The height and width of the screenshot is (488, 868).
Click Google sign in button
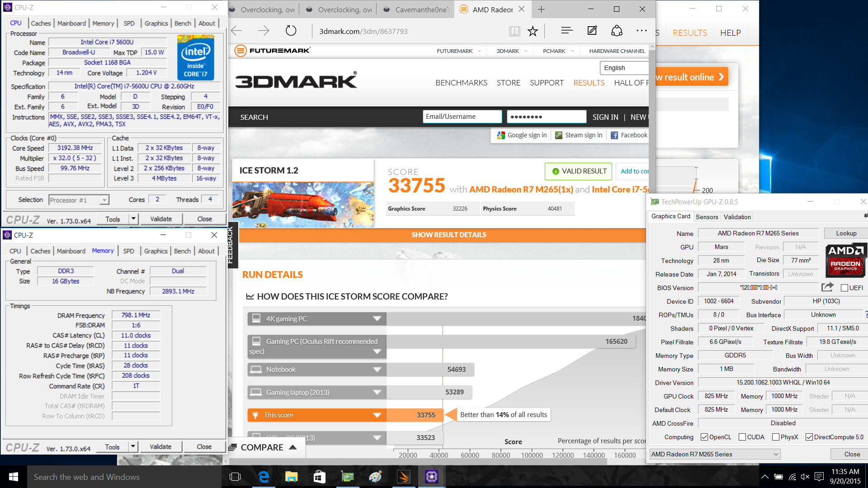tap(522, 135)
